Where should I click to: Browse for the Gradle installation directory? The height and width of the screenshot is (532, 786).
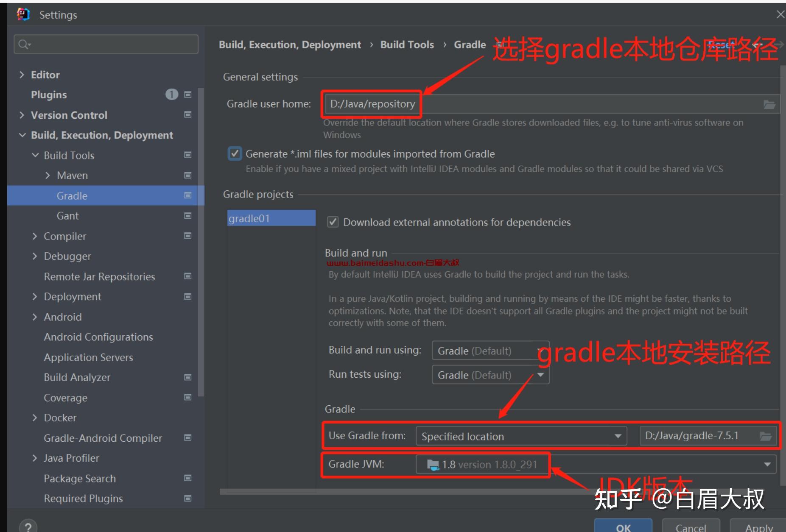click(766, 435)
